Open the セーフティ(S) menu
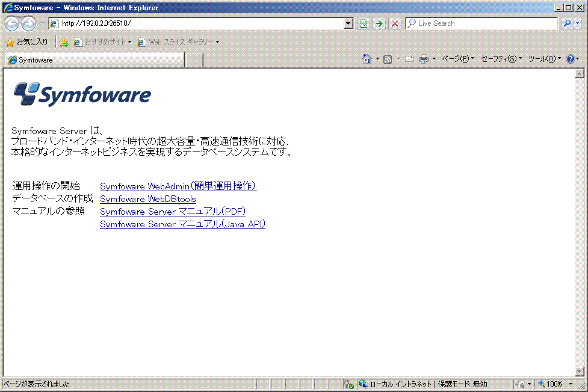 tap(501, 59)
